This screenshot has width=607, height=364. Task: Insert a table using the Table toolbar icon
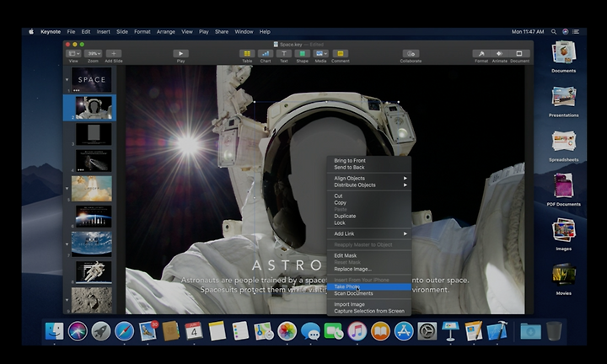(247, 54)
